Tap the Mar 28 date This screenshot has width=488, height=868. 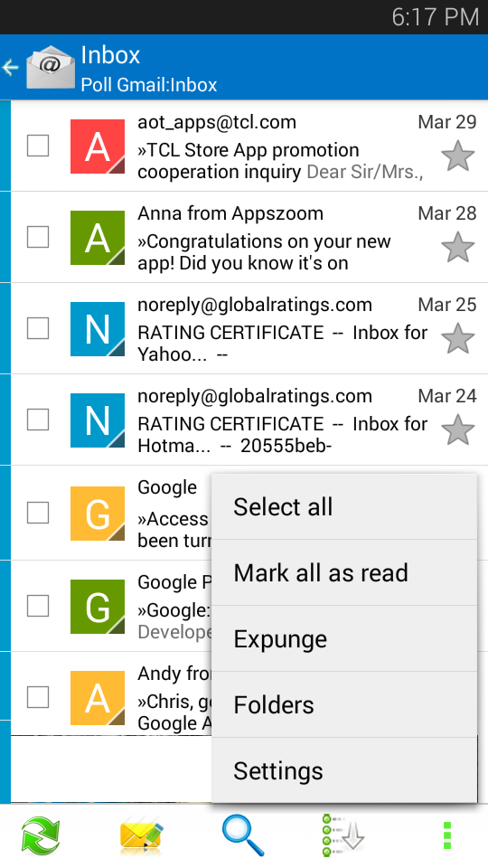tap(447, 213)
